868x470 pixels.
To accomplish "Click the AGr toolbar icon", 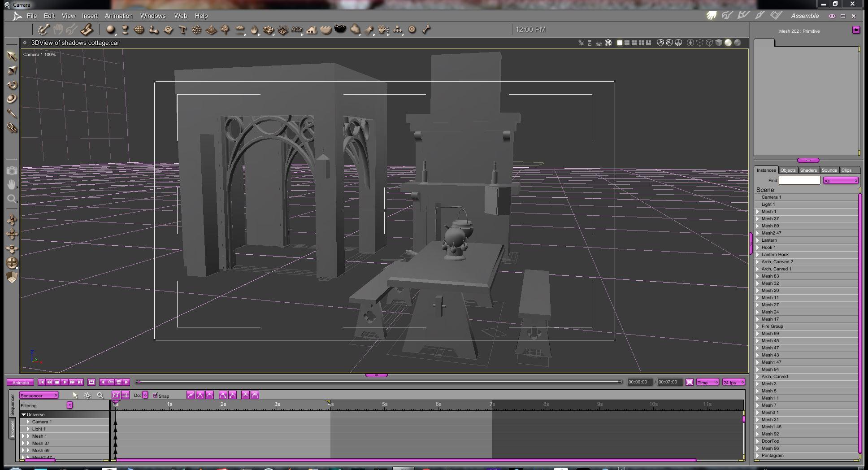I will tap(296, 30).
